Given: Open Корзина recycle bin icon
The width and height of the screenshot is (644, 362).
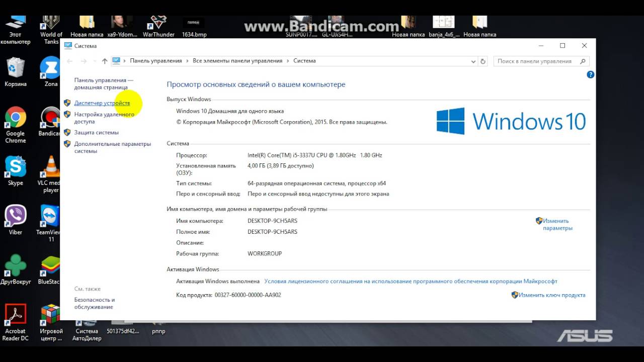Looking at the screenshot, I should tap(16, 72).
